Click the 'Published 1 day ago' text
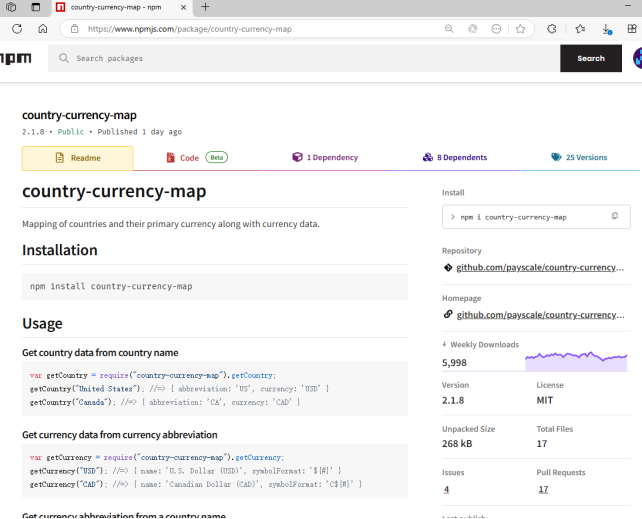This screenshot has width=642, height=519. [139, 132]
